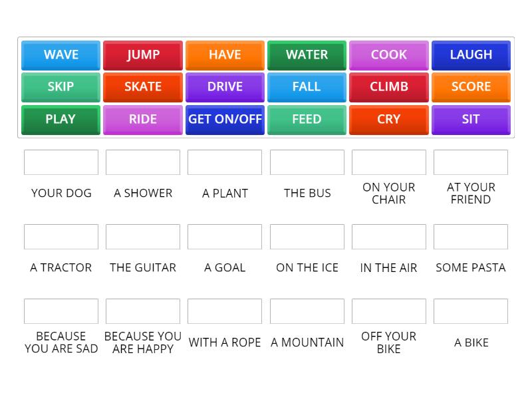Choose the LAUGH tile
532x399 pixels.
click(471, 55)
